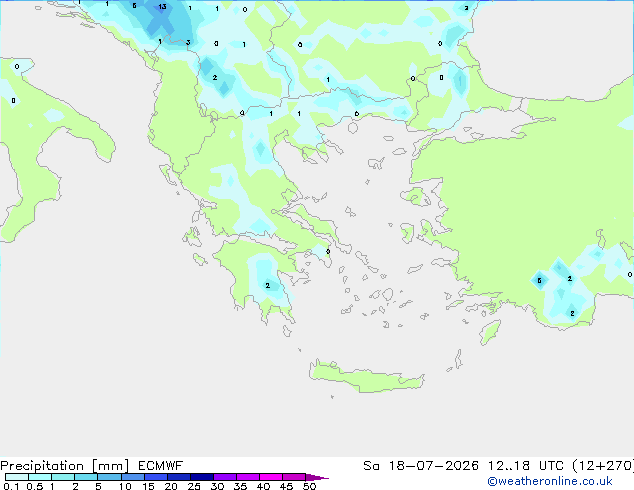Click the legend scale label '0.1'
The width and height of the screenshot is (634, 490).
(11, 486)
